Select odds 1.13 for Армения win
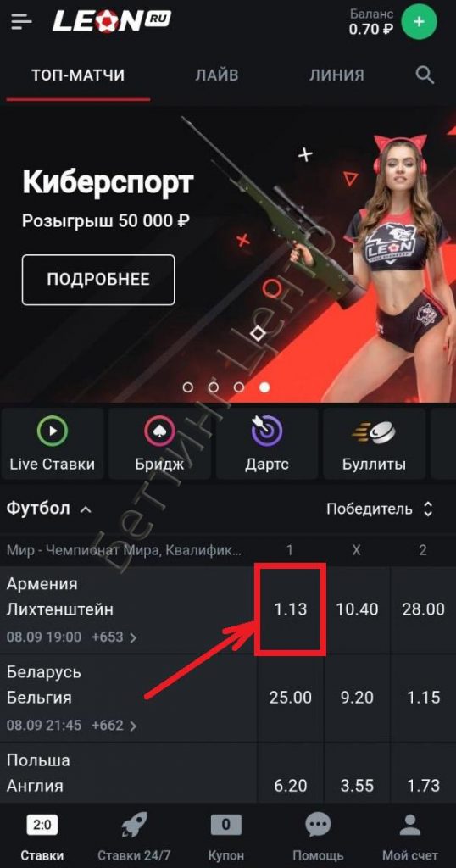This screenshot has width=456, height=868. coord(291,609)
